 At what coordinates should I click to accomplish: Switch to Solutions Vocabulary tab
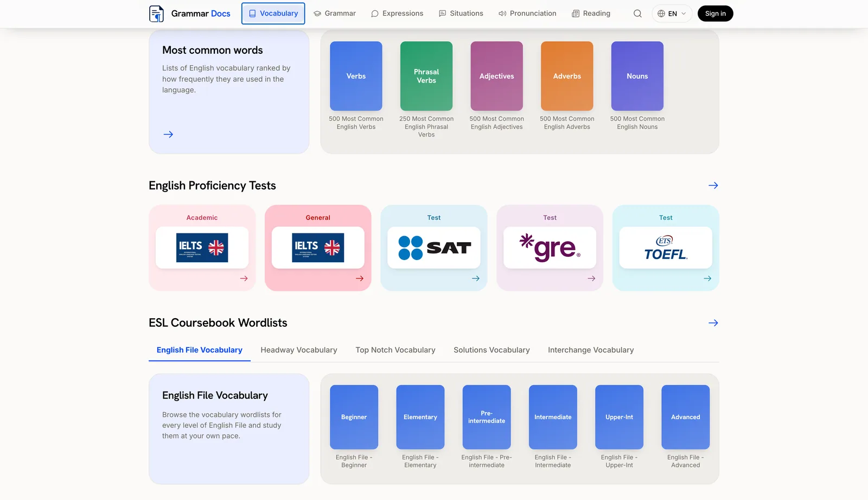pyautogui.click(x=492, y=350)
